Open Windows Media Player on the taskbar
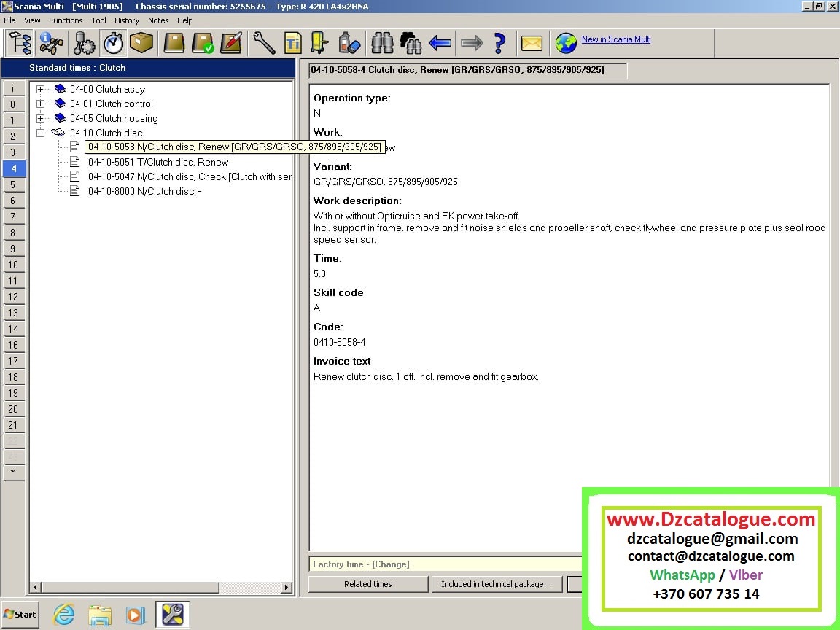Screen dimensions: 840x630 [x=135, y=615]
